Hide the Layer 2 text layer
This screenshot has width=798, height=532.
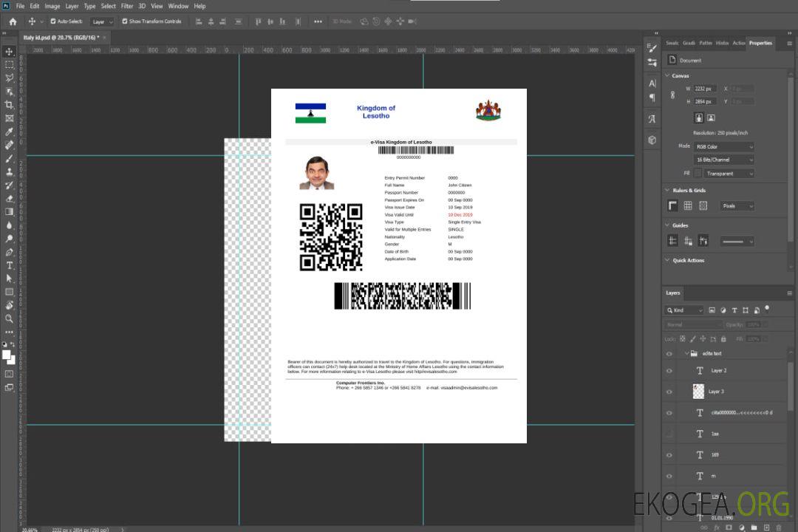669,371
